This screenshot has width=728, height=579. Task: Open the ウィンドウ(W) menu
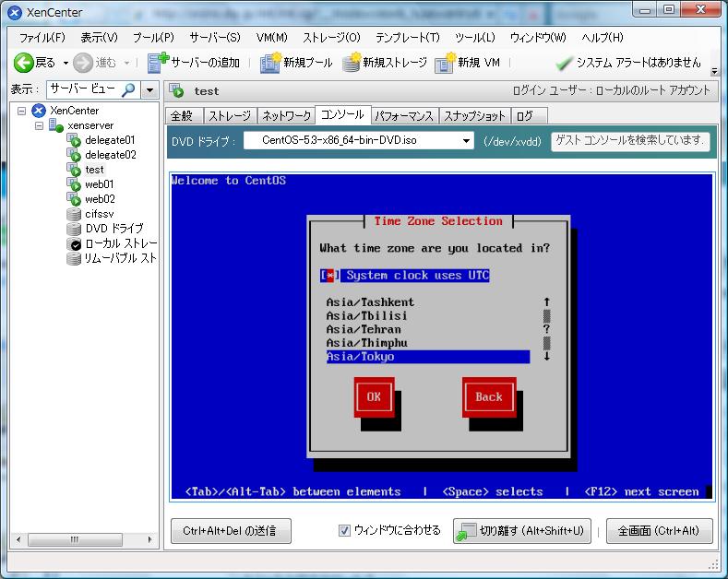pyautogui.click(x=538, y=38)
